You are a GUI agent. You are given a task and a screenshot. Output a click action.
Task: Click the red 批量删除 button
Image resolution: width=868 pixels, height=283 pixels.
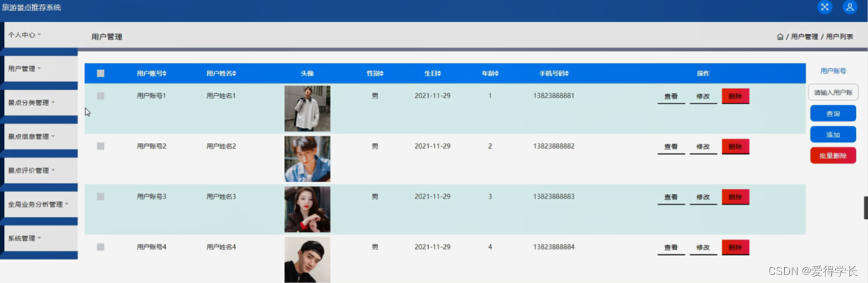click(833, 156)
